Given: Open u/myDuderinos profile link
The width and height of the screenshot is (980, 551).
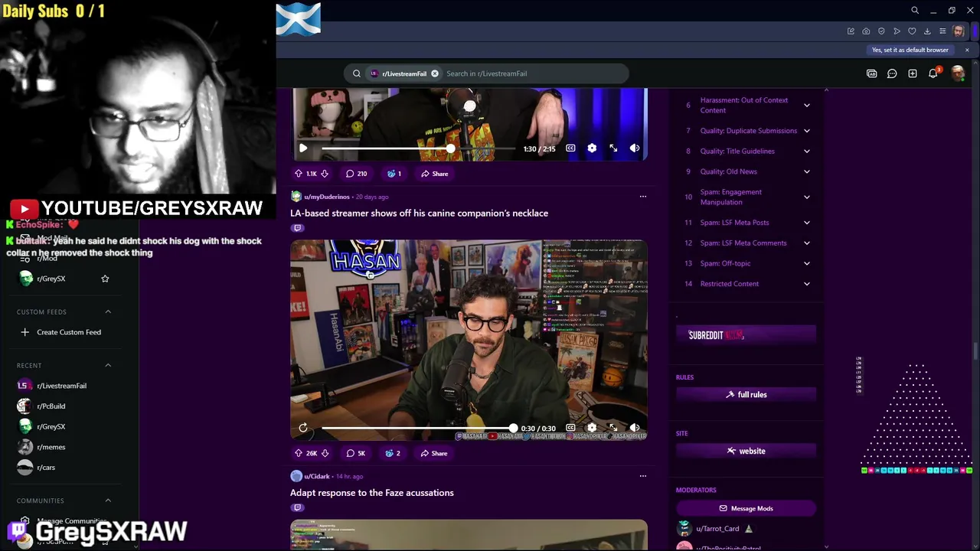Looking at the screenshot, I should tap(327, 197).
